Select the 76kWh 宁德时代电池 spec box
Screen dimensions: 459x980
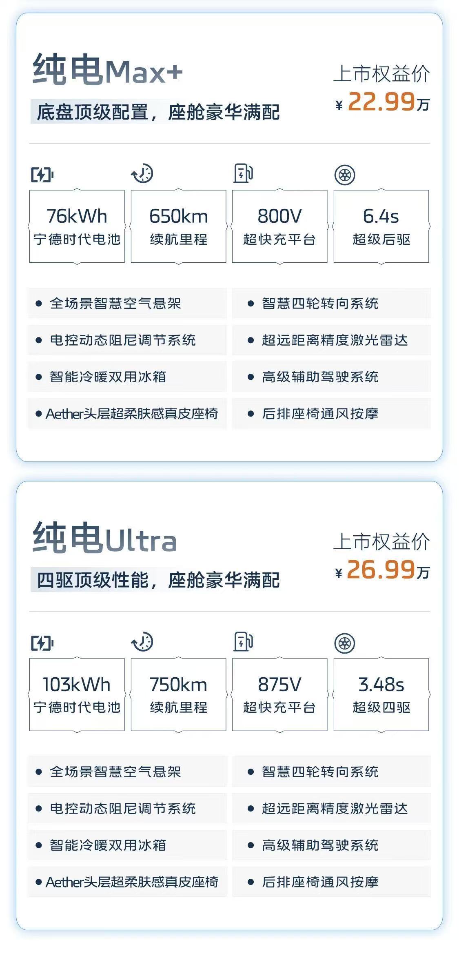[77, 226]
